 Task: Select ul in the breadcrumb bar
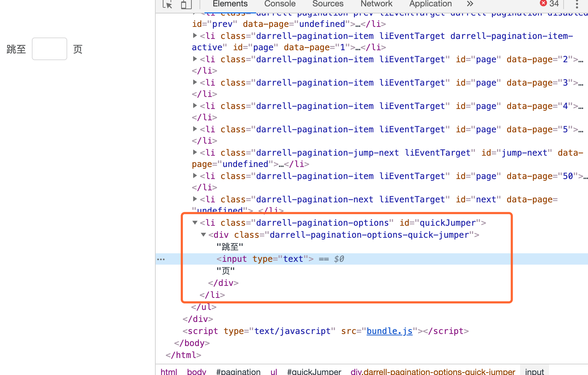[274, 371]
